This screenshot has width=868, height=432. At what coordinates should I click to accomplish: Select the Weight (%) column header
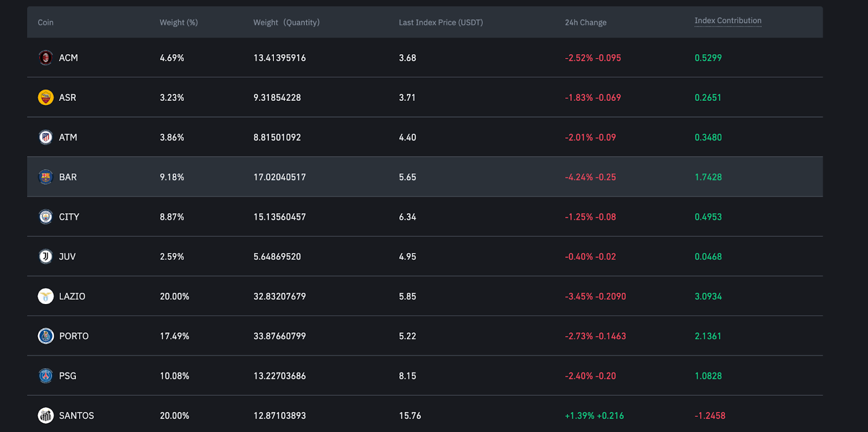pyautogui.click(x=178, y=23)
